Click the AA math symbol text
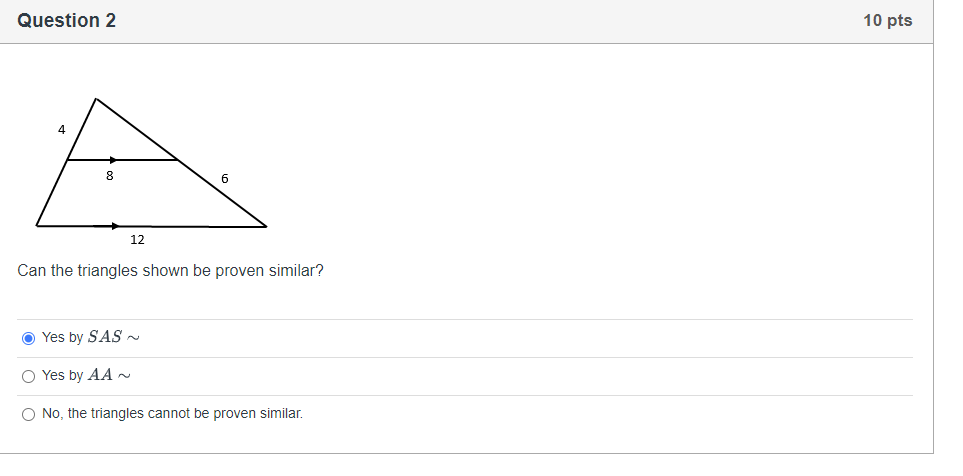This screenshot has height=476, width=963. point(100,375)
